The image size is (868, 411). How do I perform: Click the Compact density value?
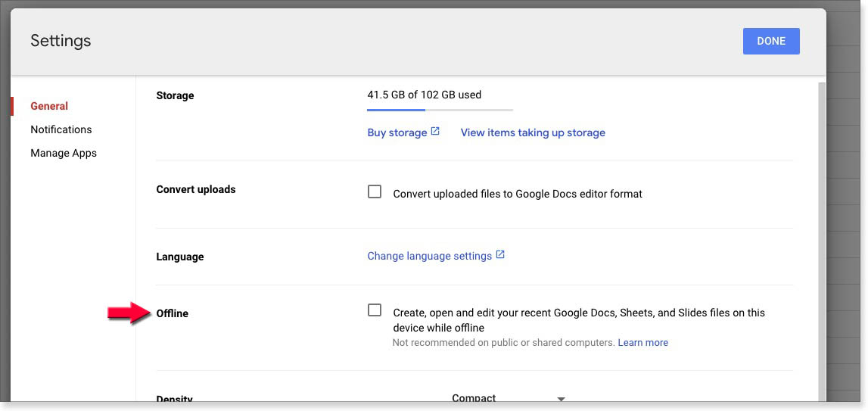[474, 398]
